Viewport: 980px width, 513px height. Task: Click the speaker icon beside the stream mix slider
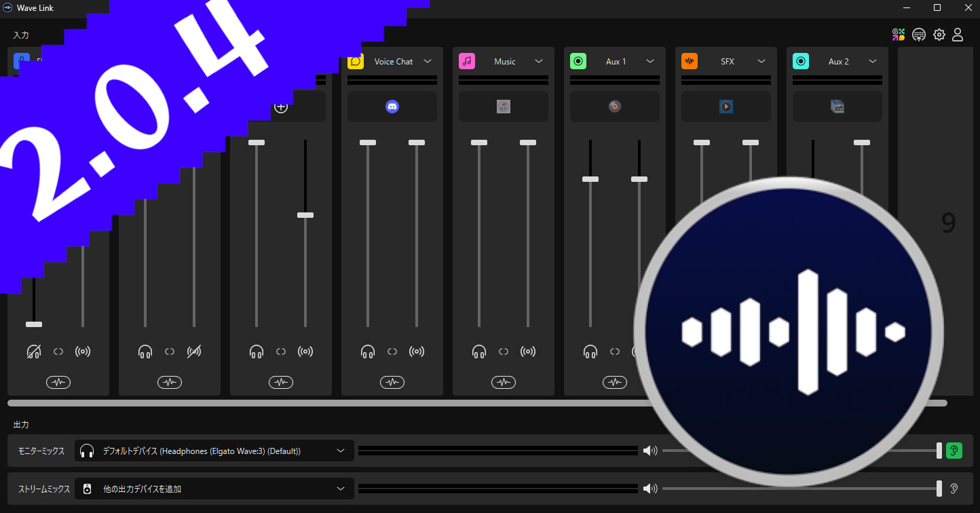(x=651, y=488)
